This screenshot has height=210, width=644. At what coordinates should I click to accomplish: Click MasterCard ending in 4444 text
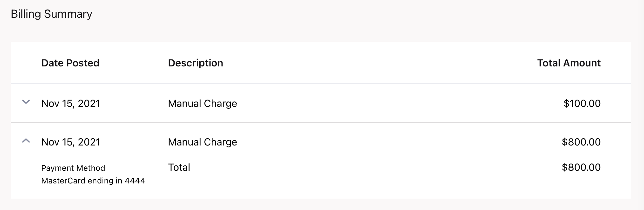tap(93, 181)
